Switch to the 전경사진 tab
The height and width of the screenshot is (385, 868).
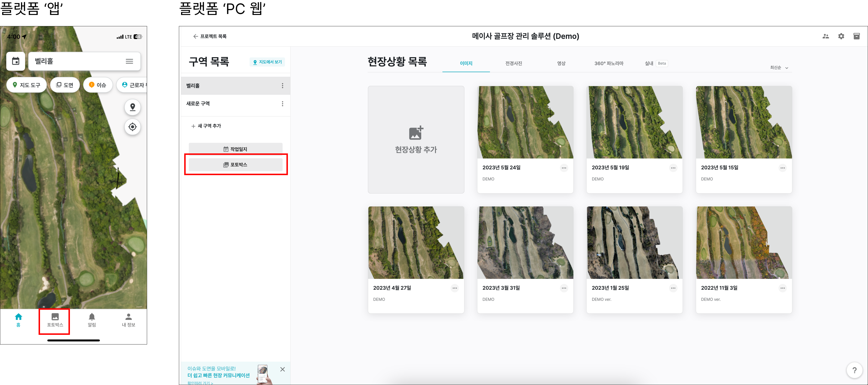pos(513,63)
